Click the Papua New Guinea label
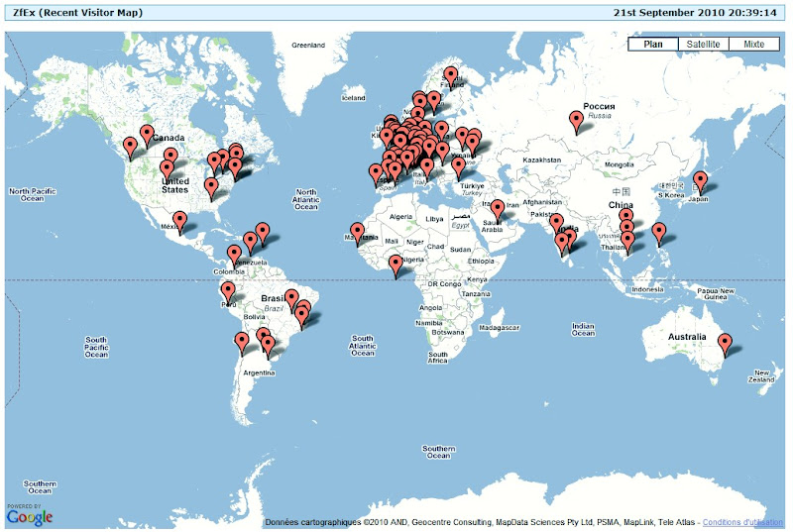Image resolution: width=793 pixels, height=532 pixels. tap(716, 294)
